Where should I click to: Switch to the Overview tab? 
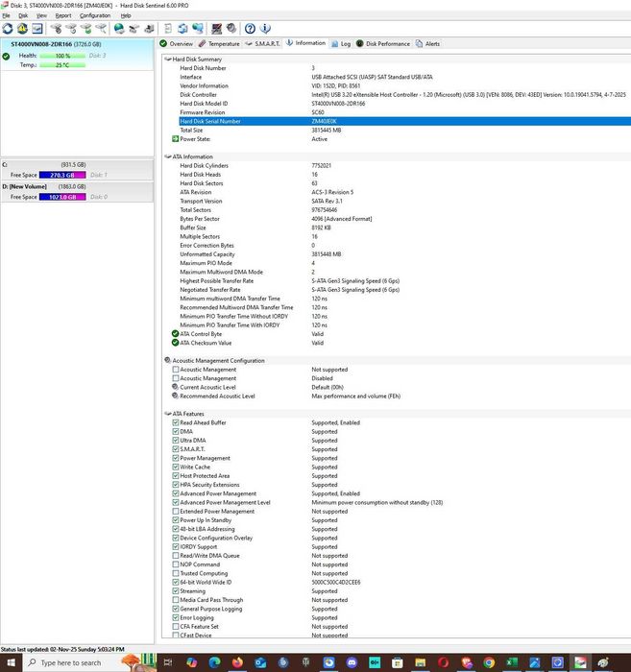pyautogui.click(x=176, y=44)
